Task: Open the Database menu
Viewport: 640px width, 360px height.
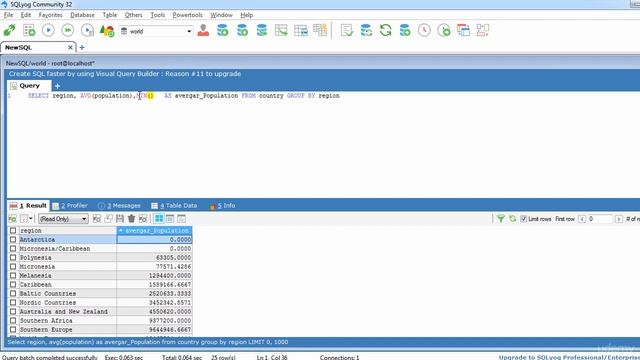Action: tap(82, 15)
